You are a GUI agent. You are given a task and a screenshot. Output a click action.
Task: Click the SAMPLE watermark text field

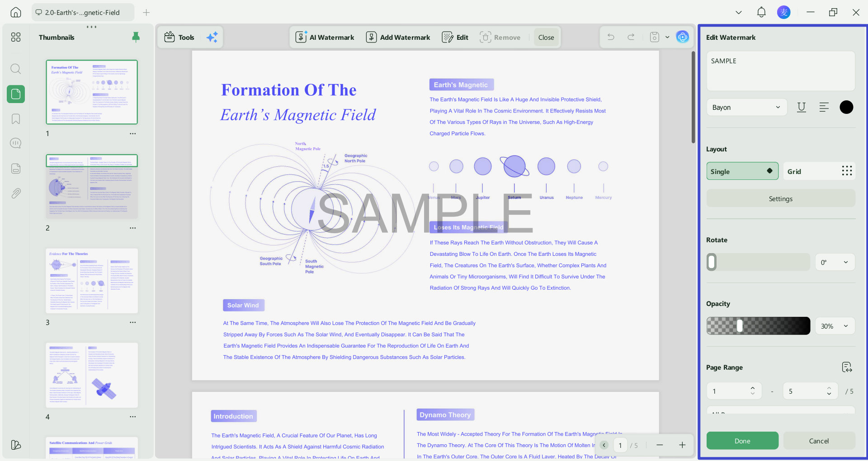coord(781,71)
